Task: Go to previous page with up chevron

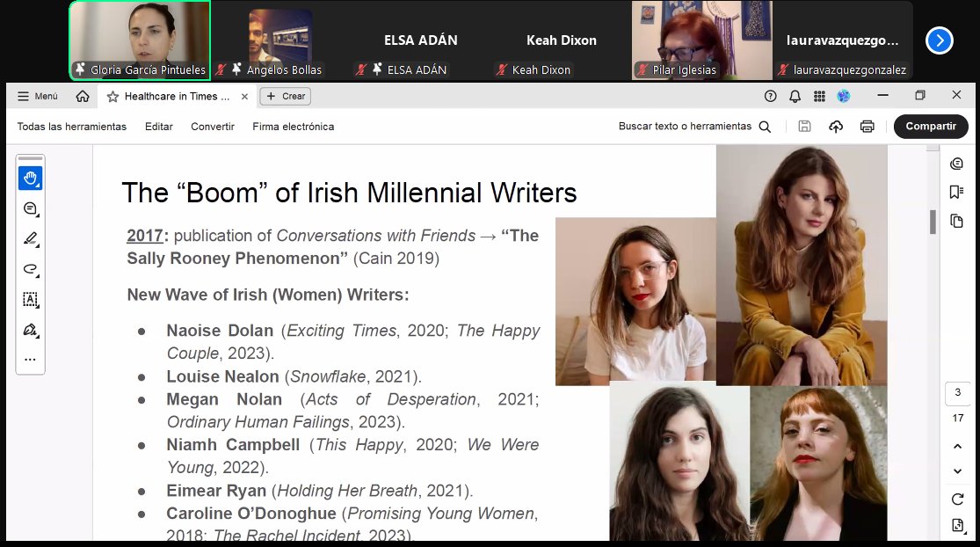Action: pyautogui.click(x=957, y=447)
